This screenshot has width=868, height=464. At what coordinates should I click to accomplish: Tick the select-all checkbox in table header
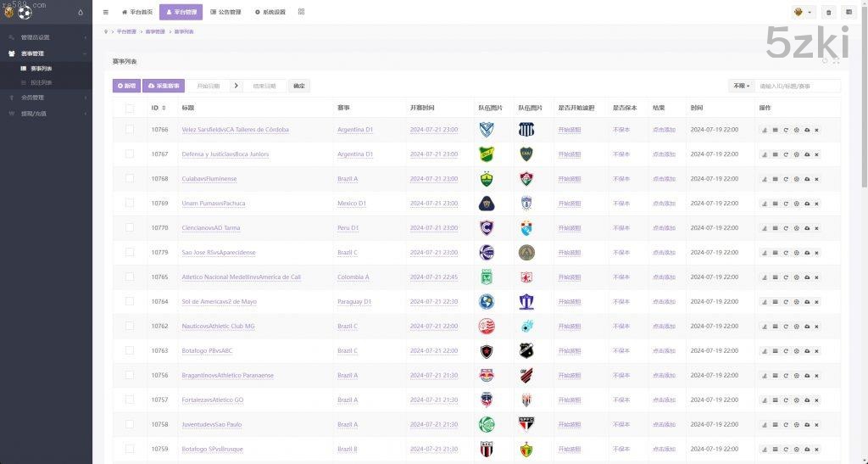(130, 108)
